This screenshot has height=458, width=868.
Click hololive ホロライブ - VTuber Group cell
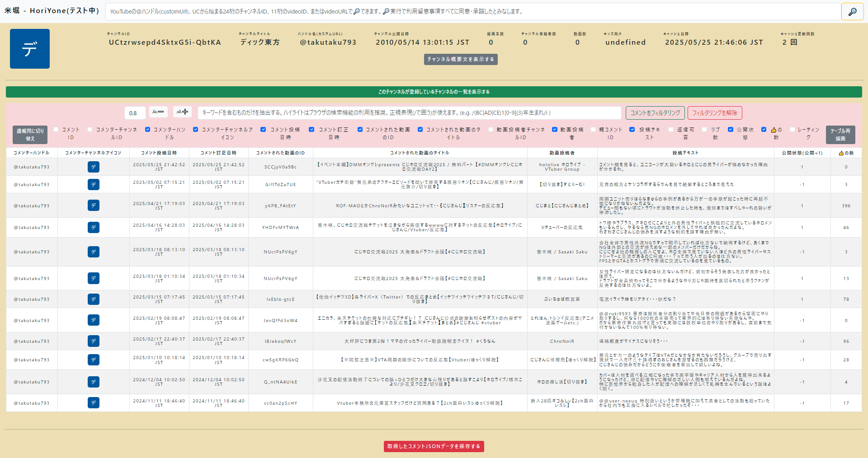click(x=562, y=167)
